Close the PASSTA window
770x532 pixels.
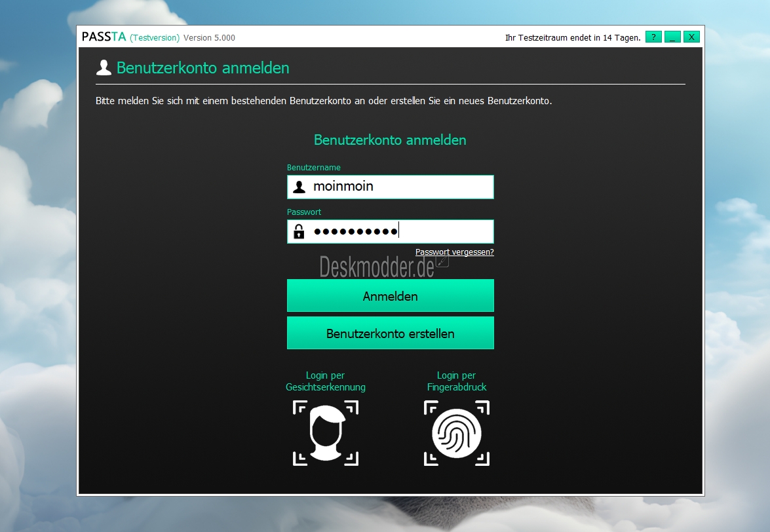691,37
